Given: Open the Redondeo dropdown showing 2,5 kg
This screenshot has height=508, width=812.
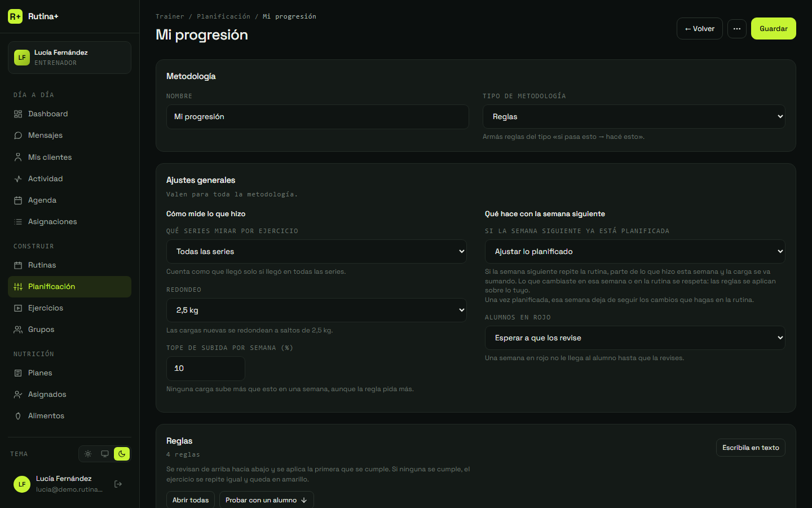Looking at the screenshot, I should pyautogui.click(x=316, y=310).
